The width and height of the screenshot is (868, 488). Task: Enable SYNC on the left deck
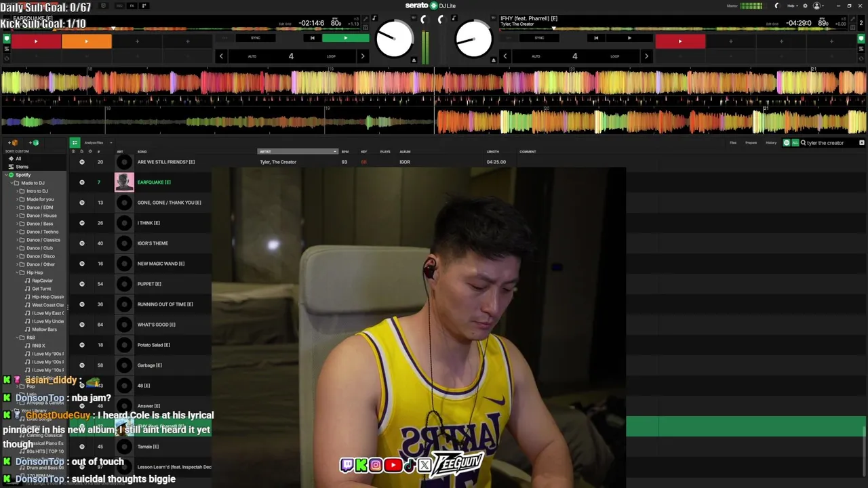256,38
